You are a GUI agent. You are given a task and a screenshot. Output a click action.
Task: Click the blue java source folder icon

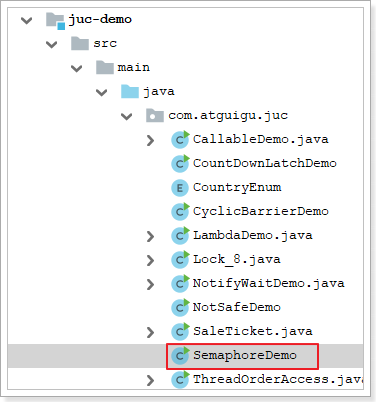click(x=130, y=92)
